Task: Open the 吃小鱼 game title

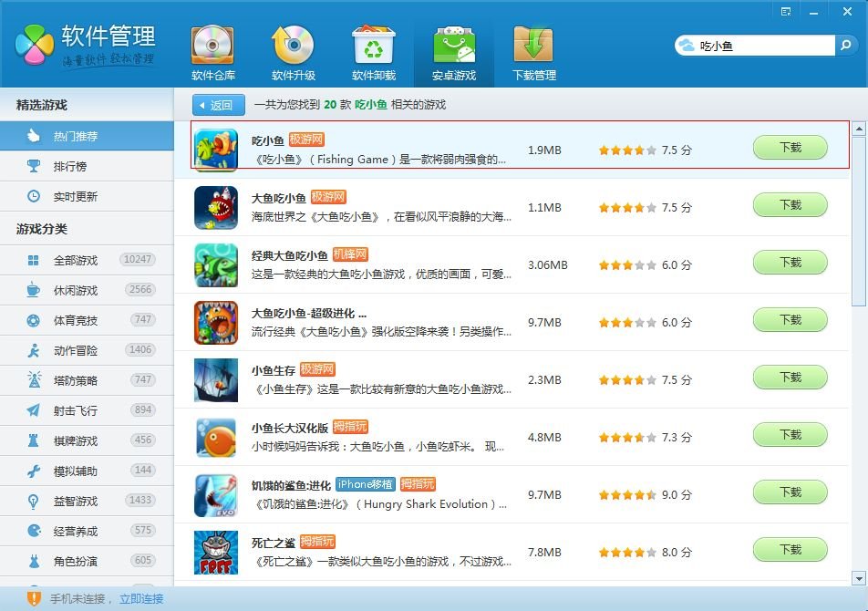Action: (268, 140)
